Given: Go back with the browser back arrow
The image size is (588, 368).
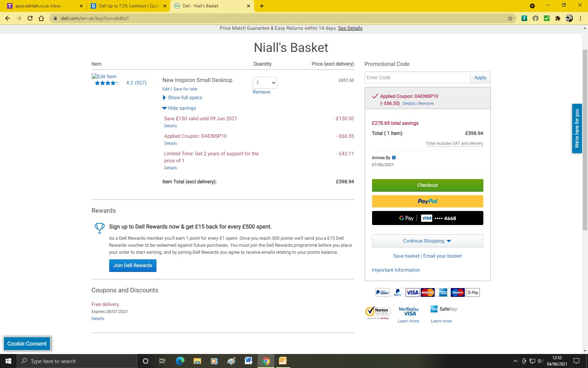Looking at the screenshot, I should (x=8, y=18).
